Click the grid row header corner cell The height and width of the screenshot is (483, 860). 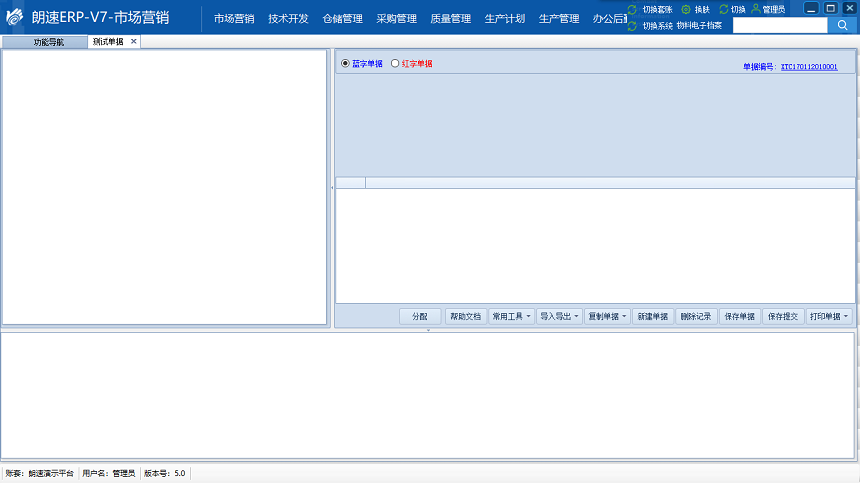[x=350, y=183]
